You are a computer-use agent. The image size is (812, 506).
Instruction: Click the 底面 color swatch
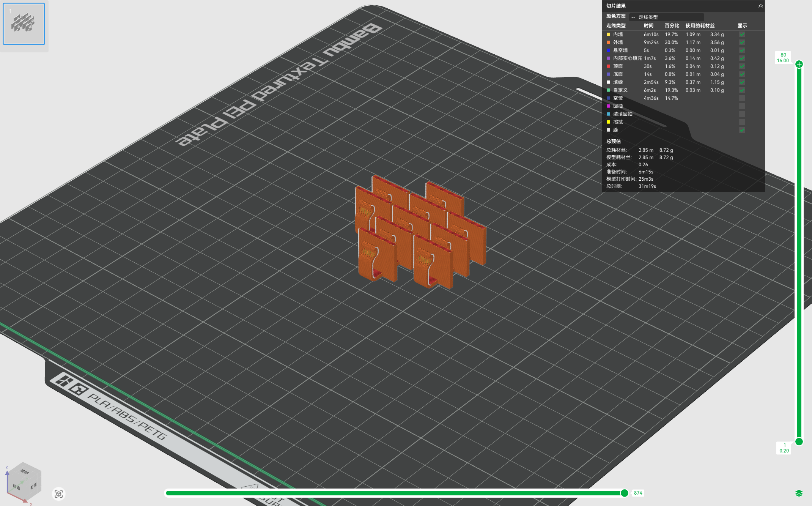608,74
